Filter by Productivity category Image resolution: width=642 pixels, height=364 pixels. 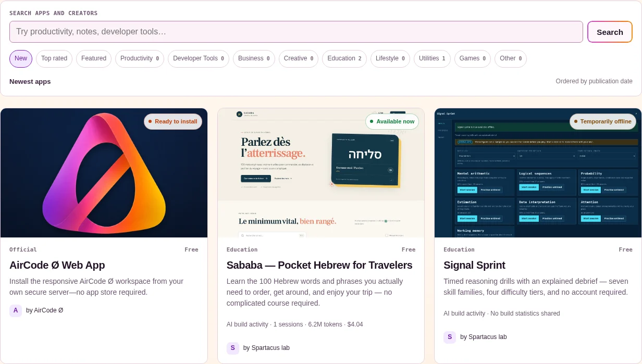pos(140,58)
